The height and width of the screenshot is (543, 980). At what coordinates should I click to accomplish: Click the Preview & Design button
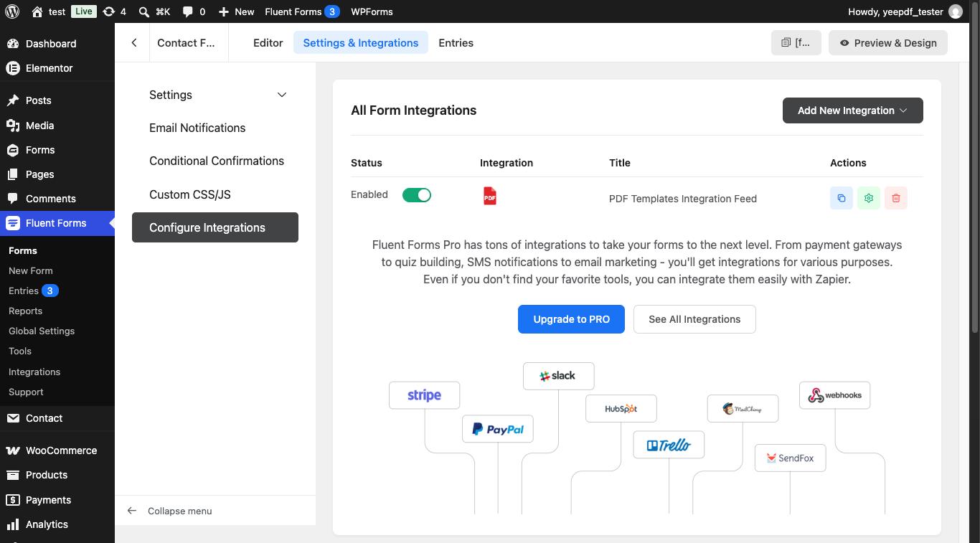tap(888, 43)
